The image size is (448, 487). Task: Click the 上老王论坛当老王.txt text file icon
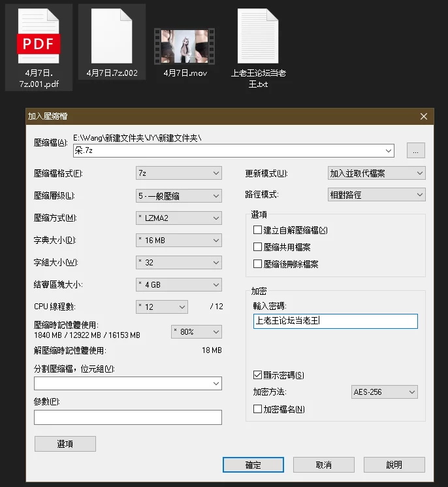(259, 36)
